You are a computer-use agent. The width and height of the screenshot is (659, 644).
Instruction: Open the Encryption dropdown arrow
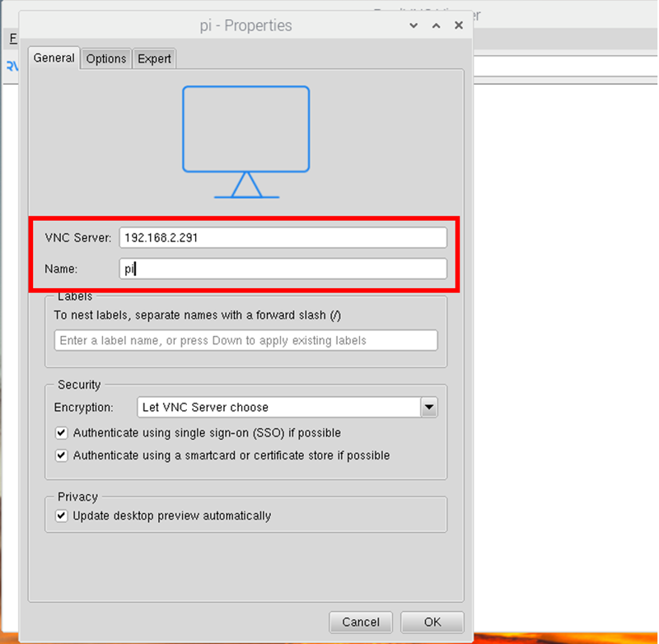[x=429, y=407]
